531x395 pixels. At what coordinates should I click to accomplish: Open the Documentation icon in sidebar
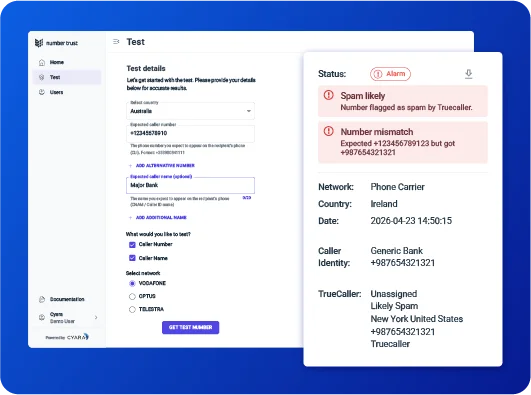(x=42, y=299)
